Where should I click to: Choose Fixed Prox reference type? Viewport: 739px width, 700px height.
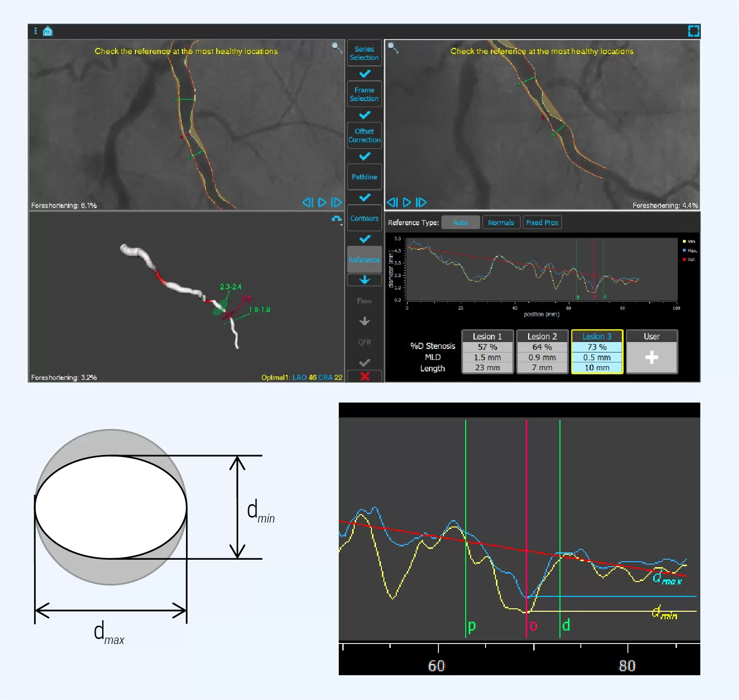click(x=542, y=223)
